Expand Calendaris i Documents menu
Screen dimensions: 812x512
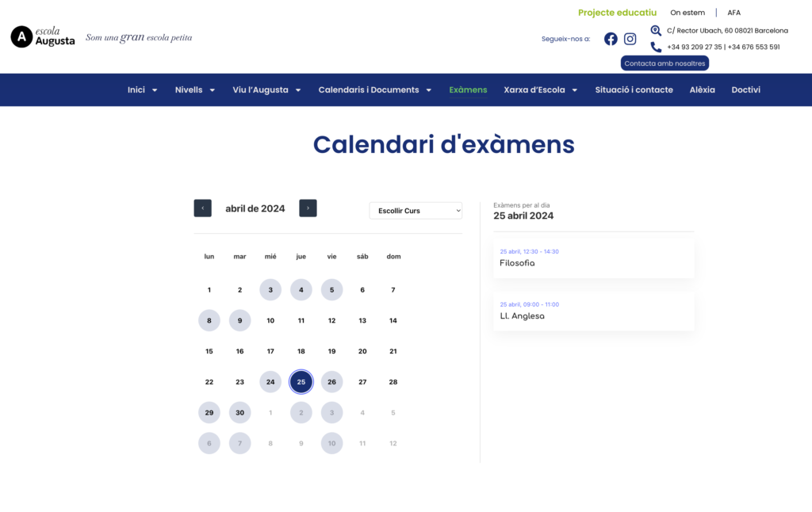click(x=375, y=90)
